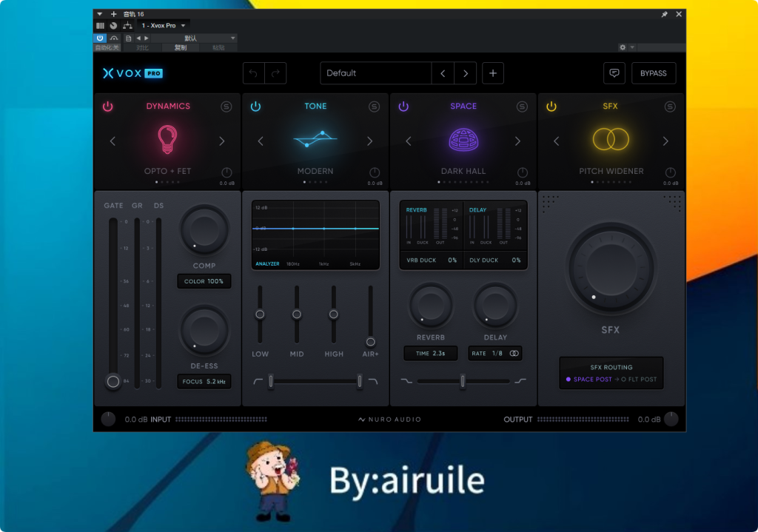
Task: Click the plus button to save preset
Action: point(492,73)
